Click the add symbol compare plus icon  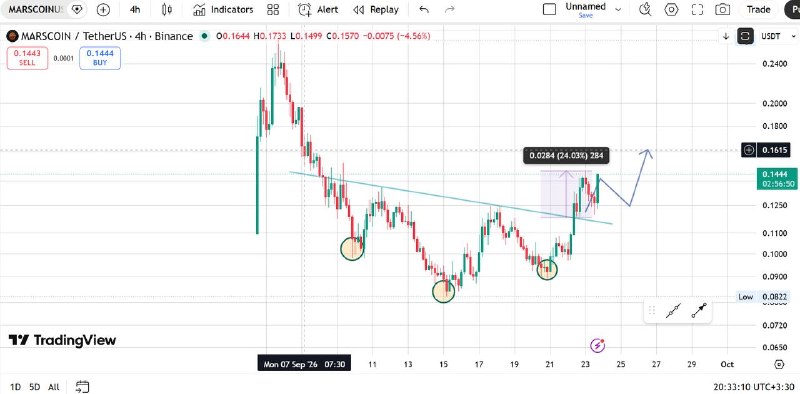click(x=103, y=9)
